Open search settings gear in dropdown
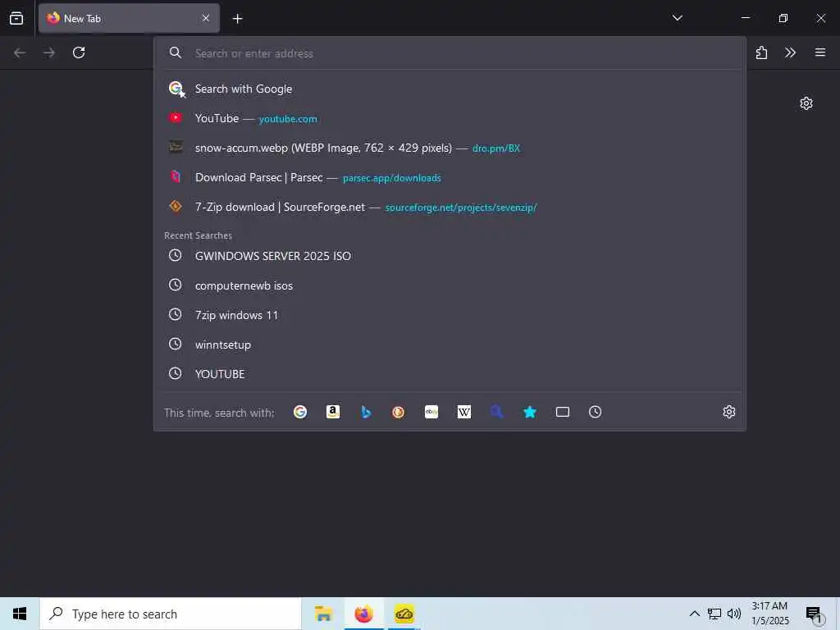The width and height of the screenshot is (840, 630). [729, 412]
